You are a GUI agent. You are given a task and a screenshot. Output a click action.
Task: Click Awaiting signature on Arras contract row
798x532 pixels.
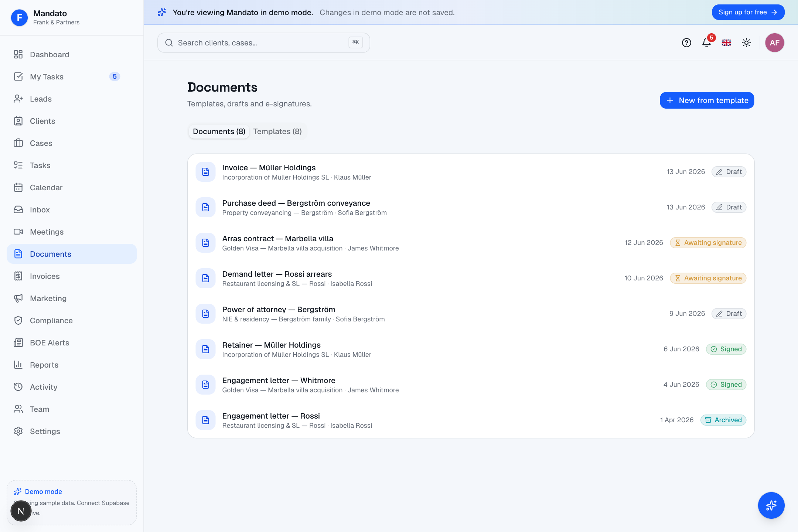tap(708, 243)
